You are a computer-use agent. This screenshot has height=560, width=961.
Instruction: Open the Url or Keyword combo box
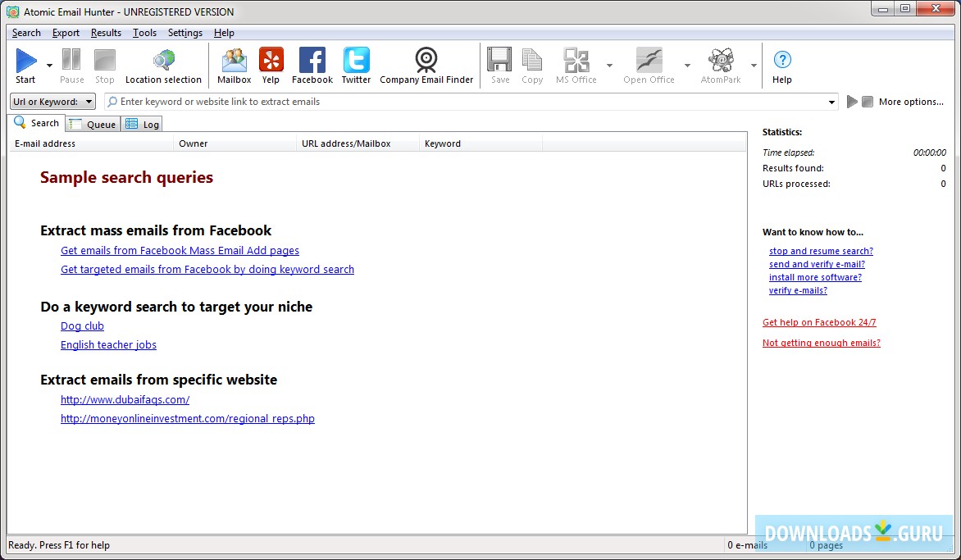click(52, 102)
